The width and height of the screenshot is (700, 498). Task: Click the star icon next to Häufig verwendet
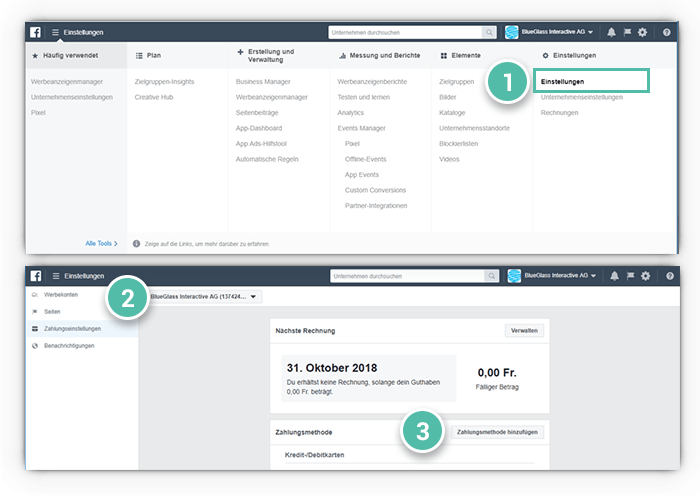pyautogui.click(x=35, y=55)
